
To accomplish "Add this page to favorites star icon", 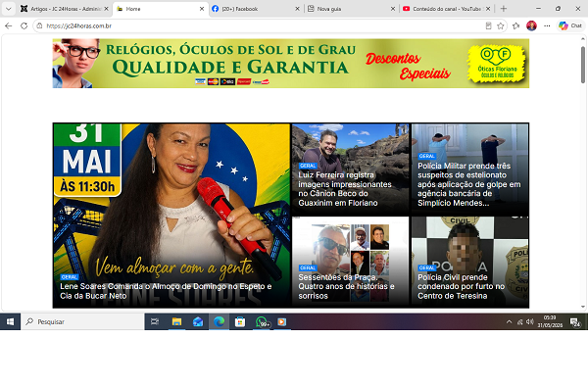I will pyautogui.click(x=500, y=25).
